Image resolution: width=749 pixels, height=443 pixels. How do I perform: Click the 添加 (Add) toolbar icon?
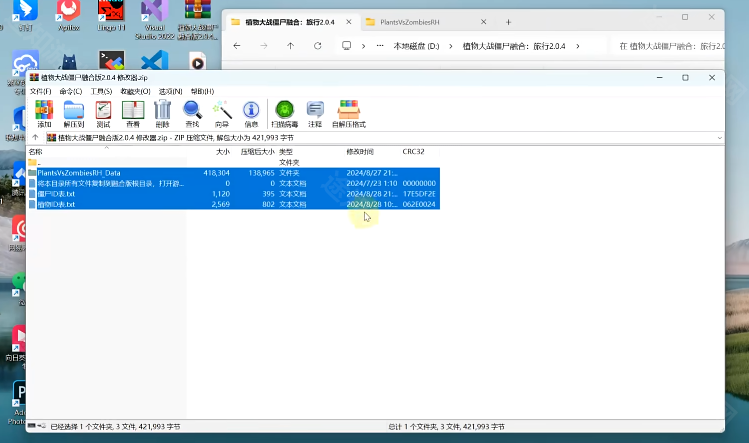(43, 114)
